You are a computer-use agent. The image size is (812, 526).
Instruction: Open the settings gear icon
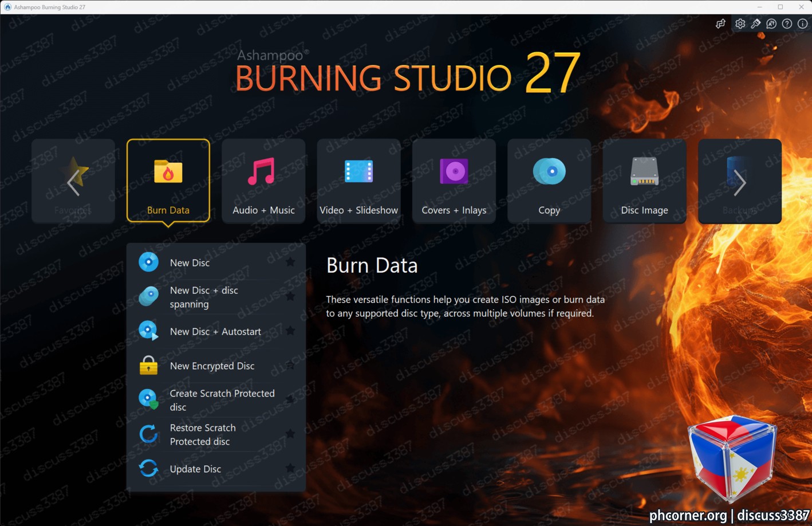click(x=740, y=23)
